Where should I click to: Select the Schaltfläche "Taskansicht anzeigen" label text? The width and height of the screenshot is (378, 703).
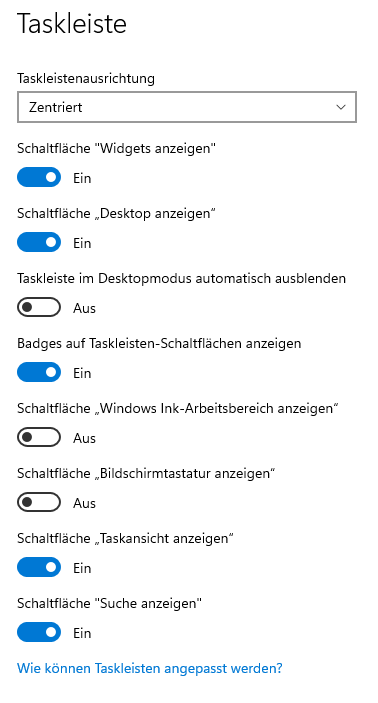(126, 538)
